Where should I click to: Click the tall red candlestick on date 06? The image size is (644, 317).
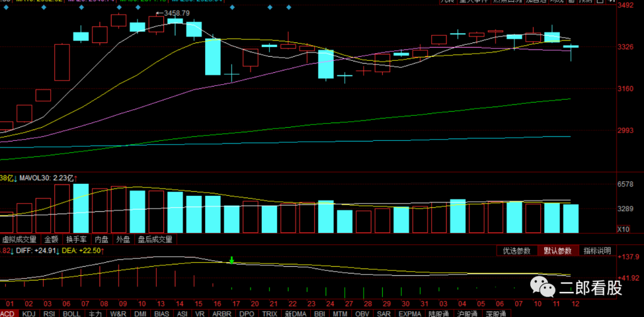coord(62,62)
